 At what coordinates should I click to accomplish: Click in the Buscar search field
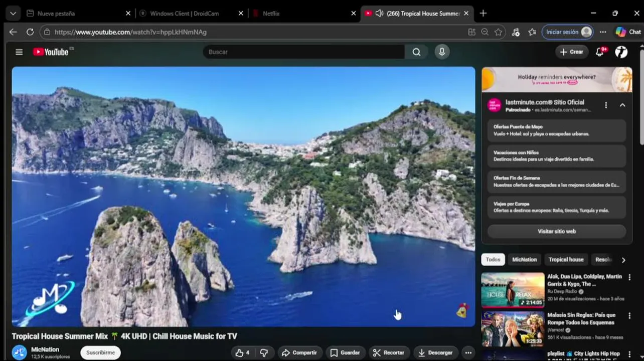pos(303,52)
